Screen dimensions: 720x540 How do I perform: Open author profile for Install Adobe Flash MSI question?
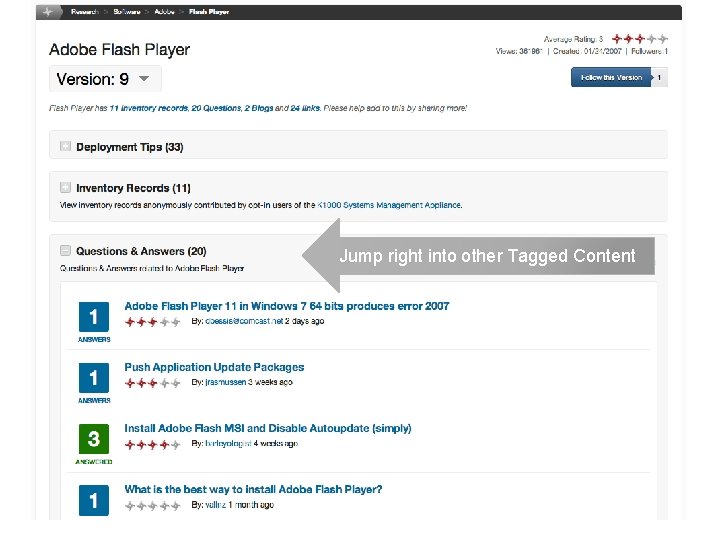[x=228, y=444]
